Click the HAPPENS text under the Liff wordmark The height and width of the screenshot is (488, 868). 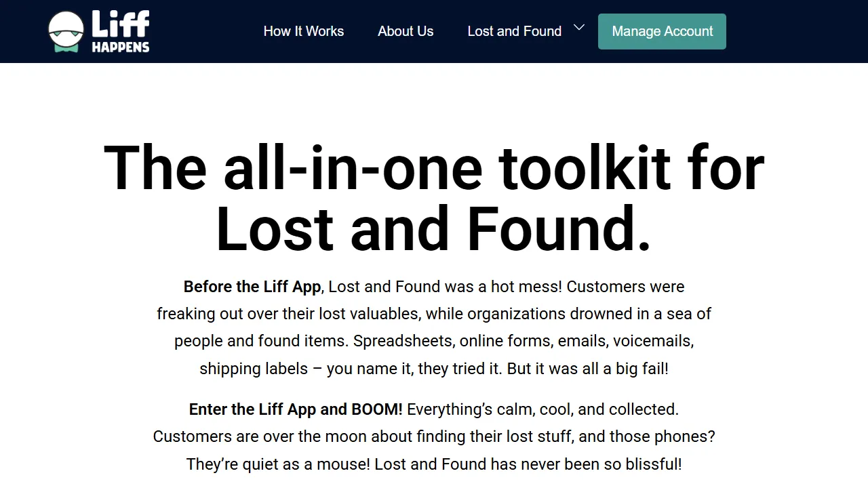[121, 47]
